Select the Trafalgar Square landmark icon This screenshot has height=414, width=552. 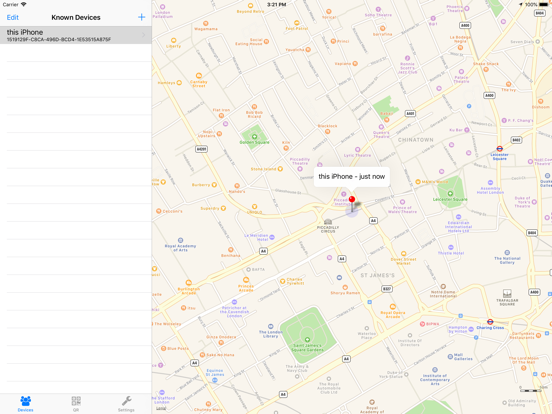click(x=507, y=293)
